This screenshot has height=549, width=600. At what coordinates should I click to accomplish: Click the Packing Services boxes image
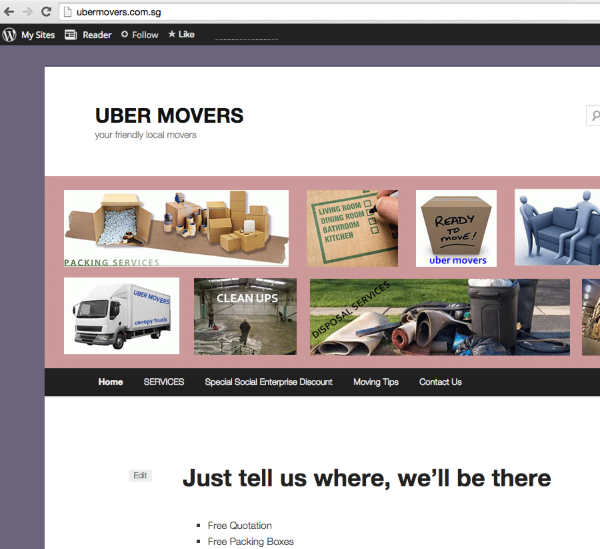point(176,228)
